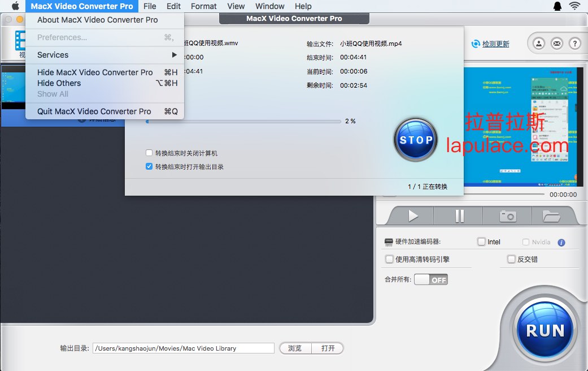
Task: Open the help question mark icon
Action: (575, 44)
